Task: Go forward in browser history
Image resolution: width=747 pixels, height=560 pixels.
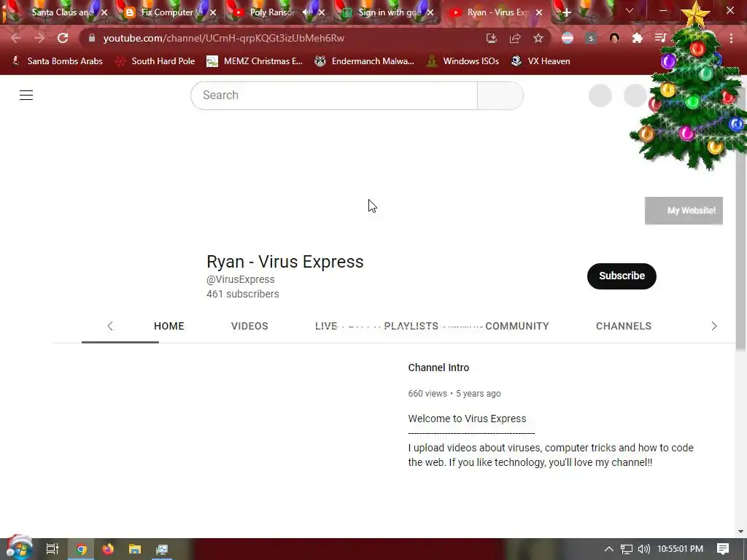Action: [x=39, y=38]
